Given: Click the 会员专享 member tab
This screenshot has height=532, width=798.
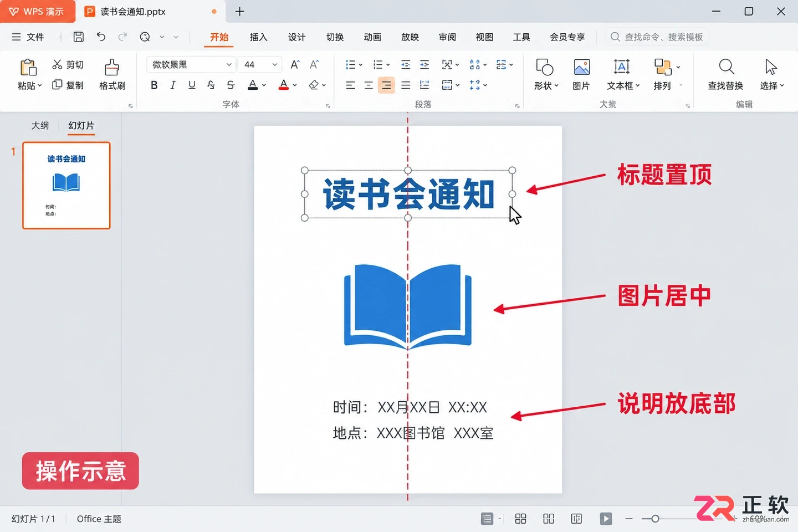Looking at the screenshot, I should point(567,37).
